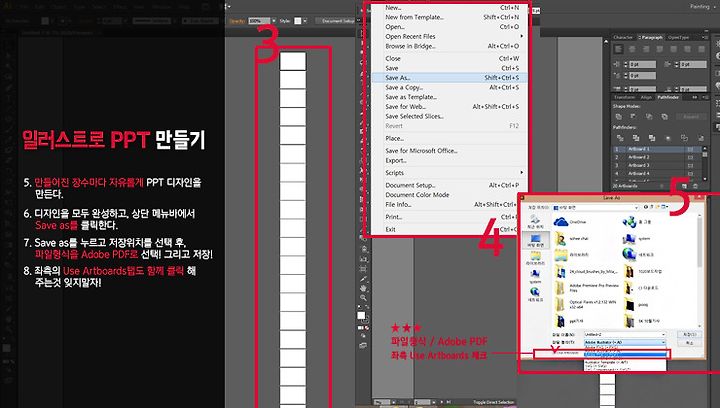Open the file name dropdown in Save As
This screenshot has width=720, height=408.
664,335
